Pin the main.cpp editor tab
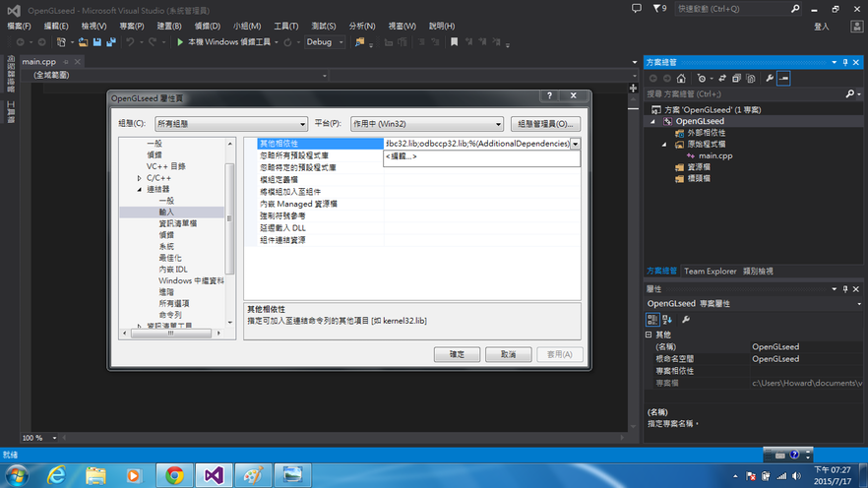 pos(66,62)
